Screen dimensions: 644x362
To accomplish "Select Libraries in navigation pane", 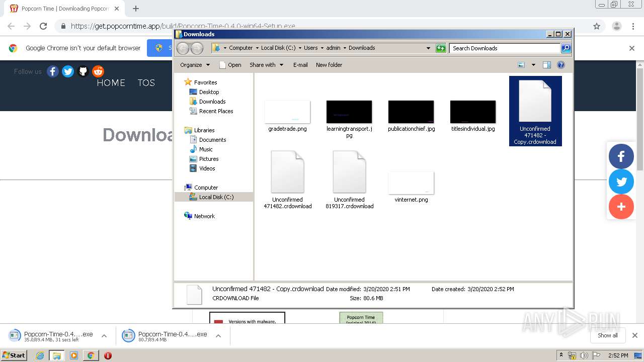I will tap(200, 130).
